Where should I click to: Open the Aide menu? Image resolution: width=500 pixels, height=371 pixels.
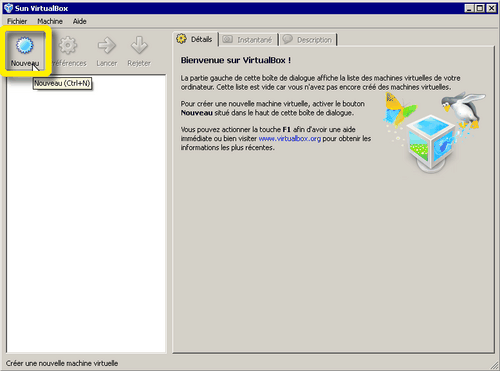[x=80, y=21]
